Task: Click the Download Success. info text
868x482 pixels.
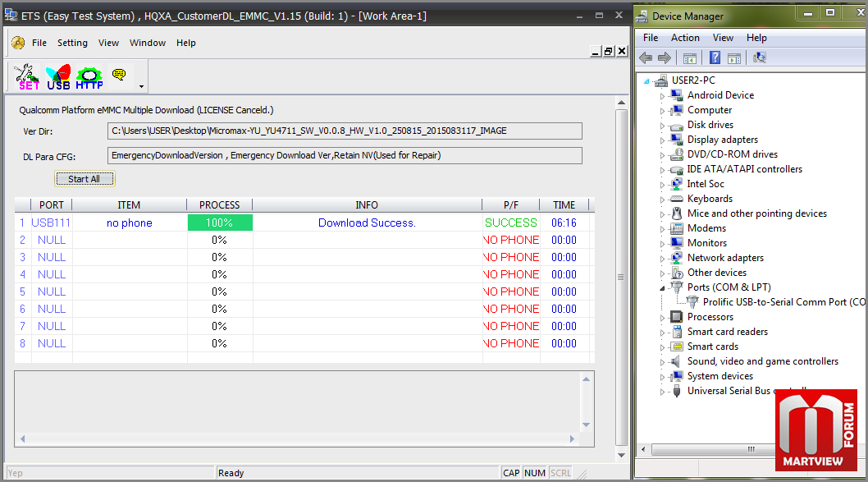Action: 367,223
